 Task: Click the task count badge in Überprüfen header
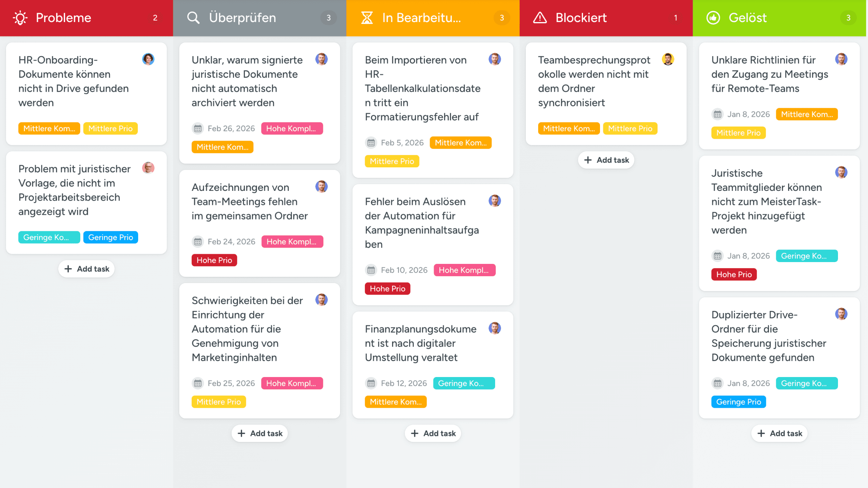(x=328, y=18)
